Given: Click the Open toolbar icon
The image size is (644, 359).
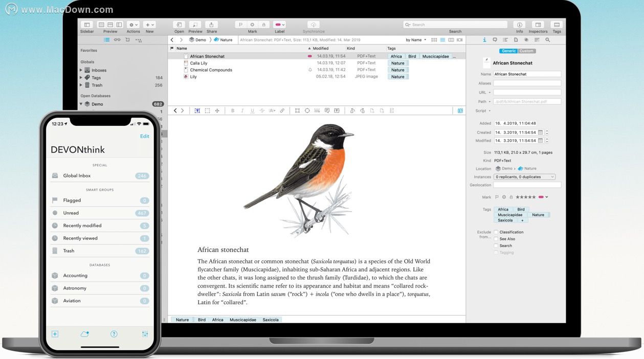Looking at the screenshot, I should point(179,25).
